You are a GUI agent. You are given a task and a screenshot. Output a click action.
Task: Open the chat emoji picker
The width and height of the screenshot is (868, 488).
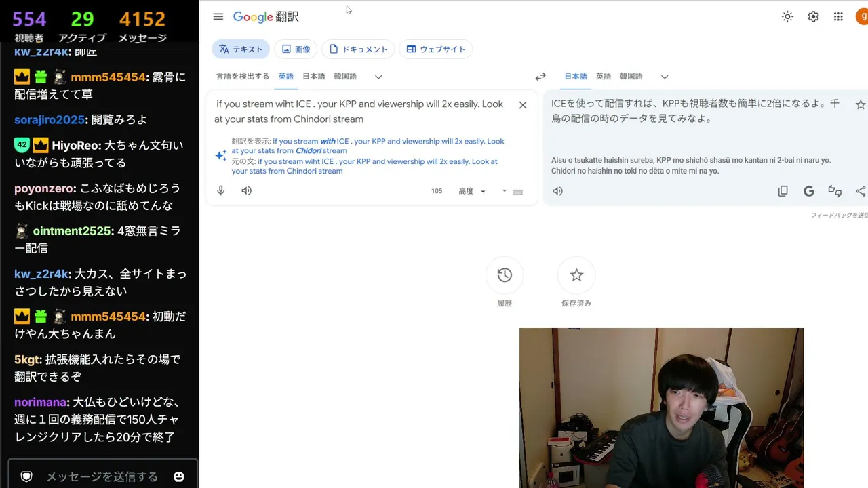click(179, 476)
